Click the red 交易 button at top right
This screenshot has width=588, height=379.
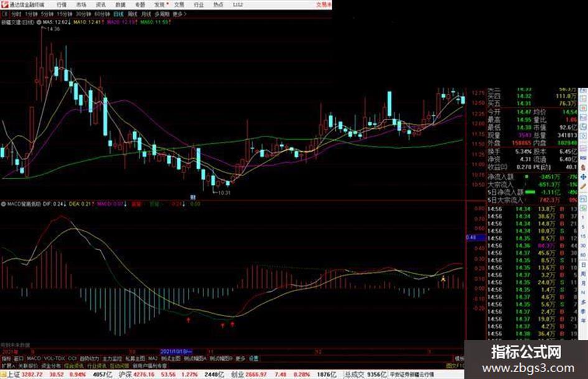pos(324,5)
